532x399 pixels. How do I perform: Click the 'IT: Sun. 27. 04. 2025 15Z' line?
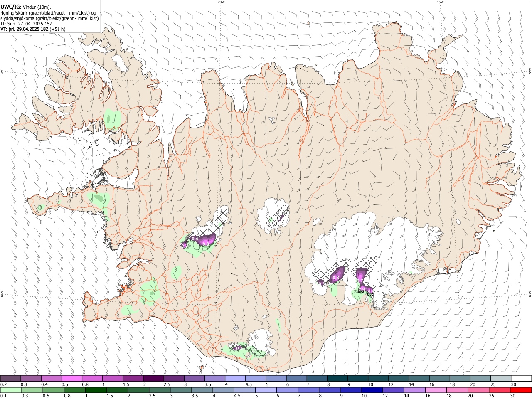(26, 24)
